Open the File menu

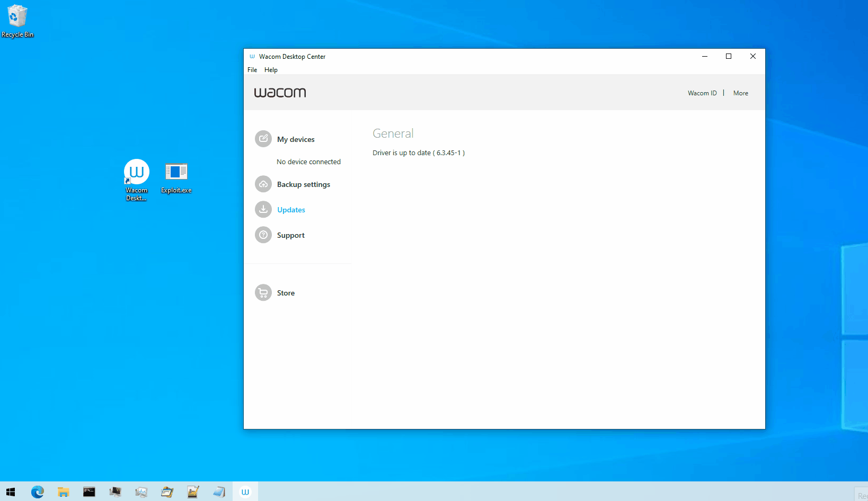(x=252, y=70)
